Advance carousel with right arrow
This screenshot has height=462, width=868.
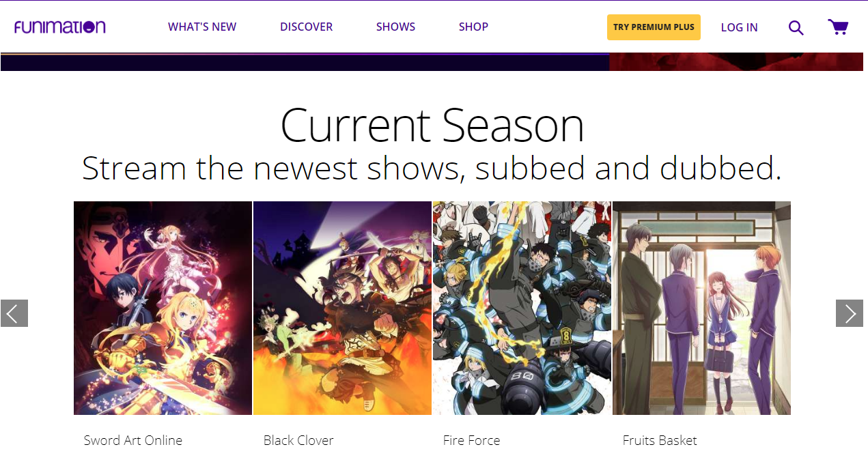tap(850, 313)
